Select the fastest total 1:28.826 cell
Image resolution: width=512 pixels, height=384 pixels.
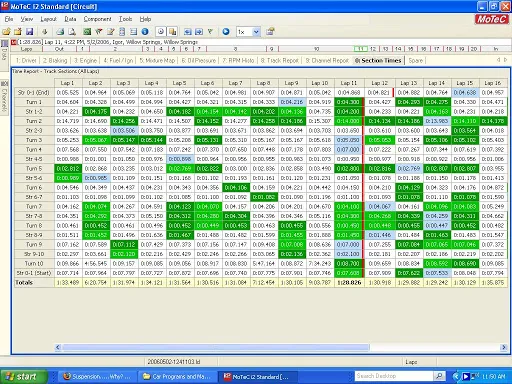(349, 283)
